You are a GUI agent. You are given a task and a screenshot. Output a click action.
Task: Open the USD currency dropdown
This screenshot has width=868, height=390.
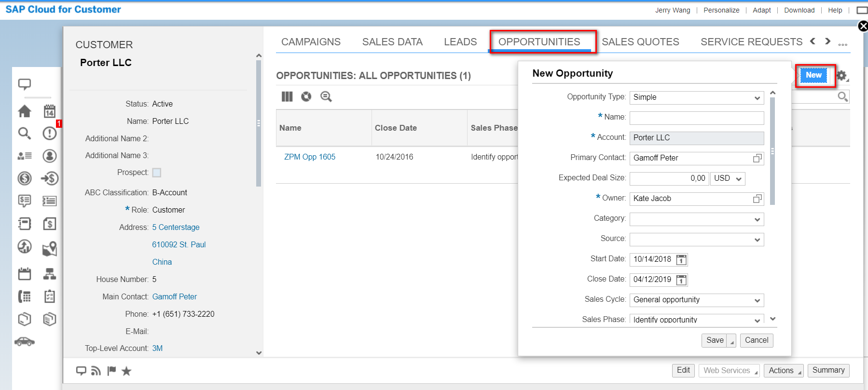click(x=728, y=178)
